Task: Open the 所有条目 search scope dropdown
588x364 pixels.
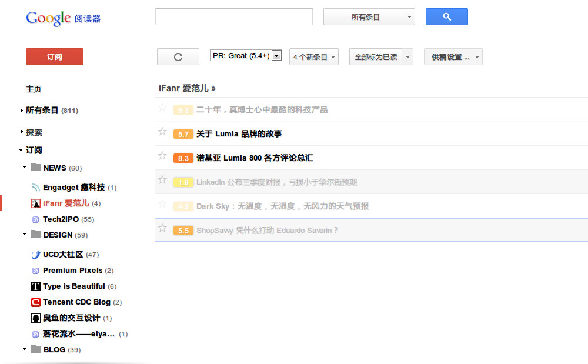Action: pos(369,17)
